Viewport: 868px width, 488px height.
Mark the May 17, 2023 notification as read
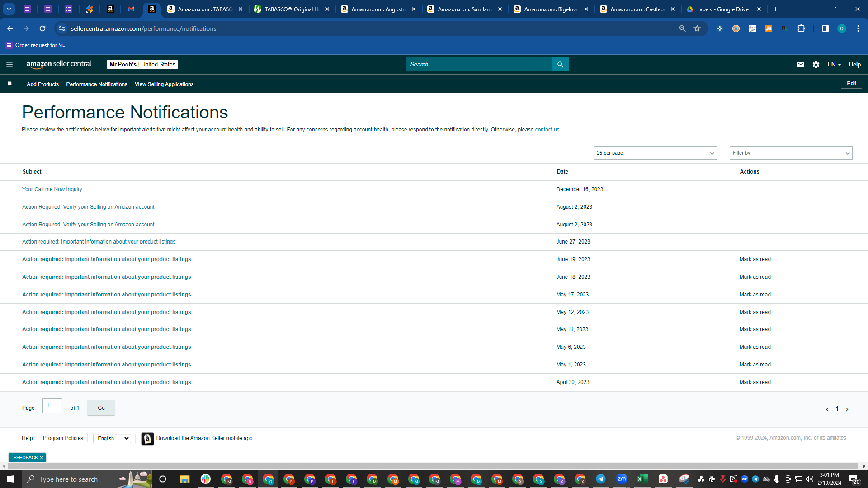click(755, 295)
